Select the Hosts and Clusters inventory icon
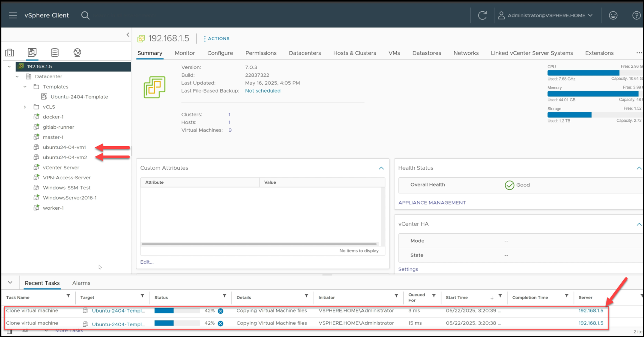Image resolution: width=644 pixels, height=337 pixels. [x=10, y=53]
